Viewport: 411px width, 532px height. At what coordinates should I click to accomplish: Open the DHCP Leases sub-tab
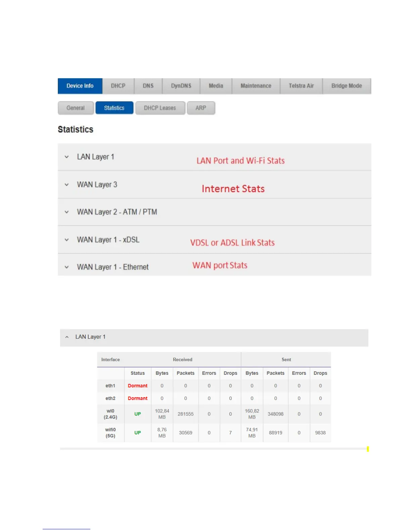point(160,108)
